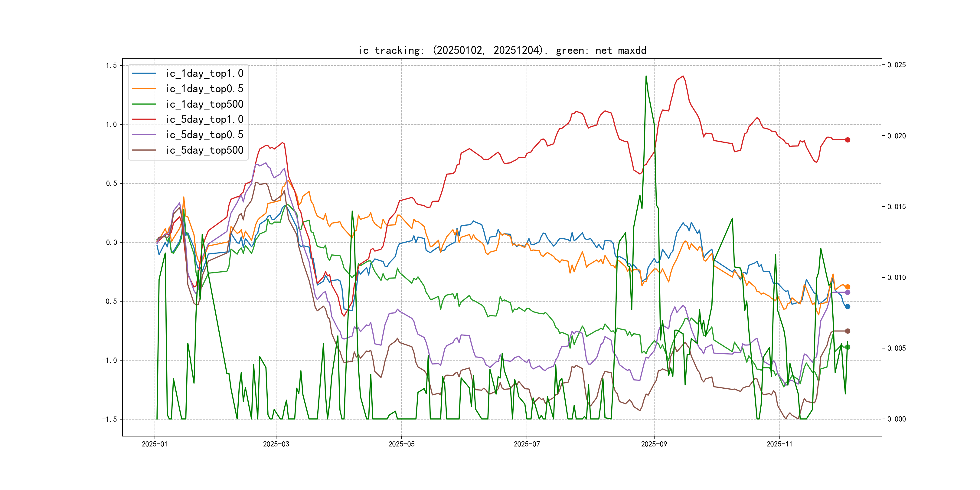Click the orange endpoint dot marker

click(847, 287)
